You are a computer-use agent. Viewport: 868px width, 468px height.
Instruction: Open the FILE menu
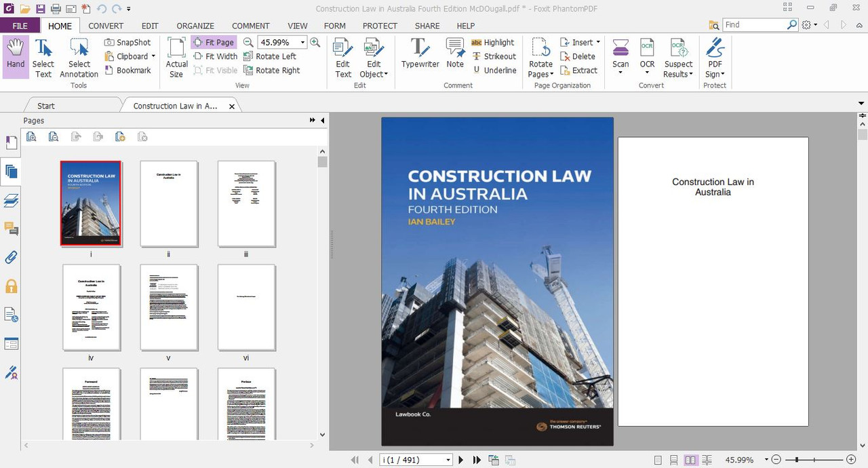click(x=20, y=26)
